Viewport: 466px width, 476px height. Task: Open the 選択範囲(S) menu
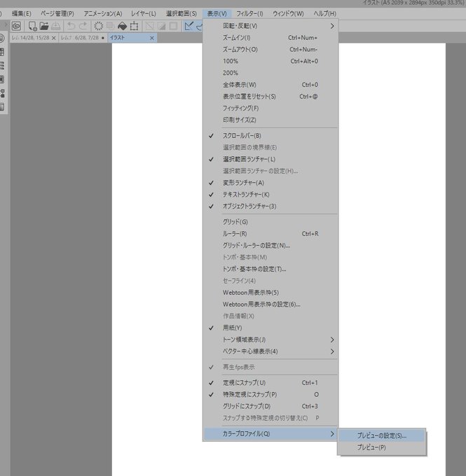181,14
